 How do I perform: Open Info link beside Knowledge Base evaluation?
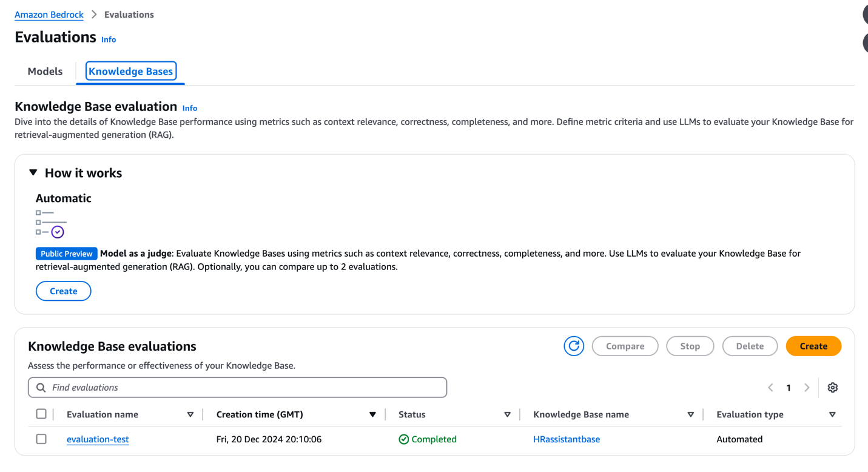190,108
